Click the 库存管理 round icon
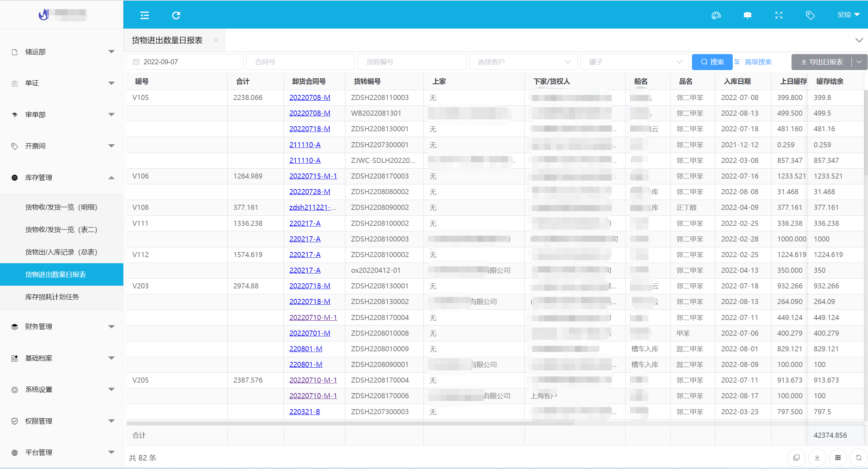This screenshot has width=868, height=469. tap(15, 178)
